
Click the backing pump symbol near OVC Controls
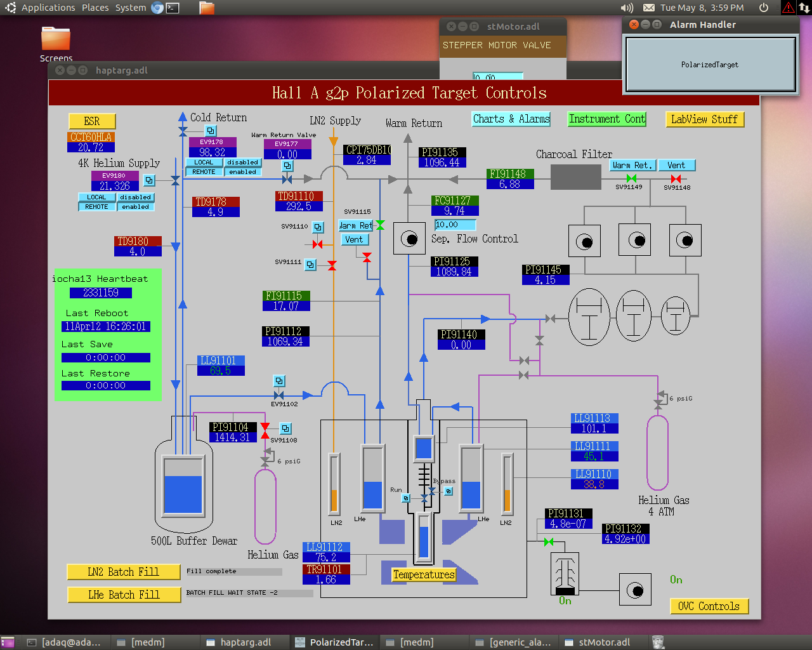635,590
